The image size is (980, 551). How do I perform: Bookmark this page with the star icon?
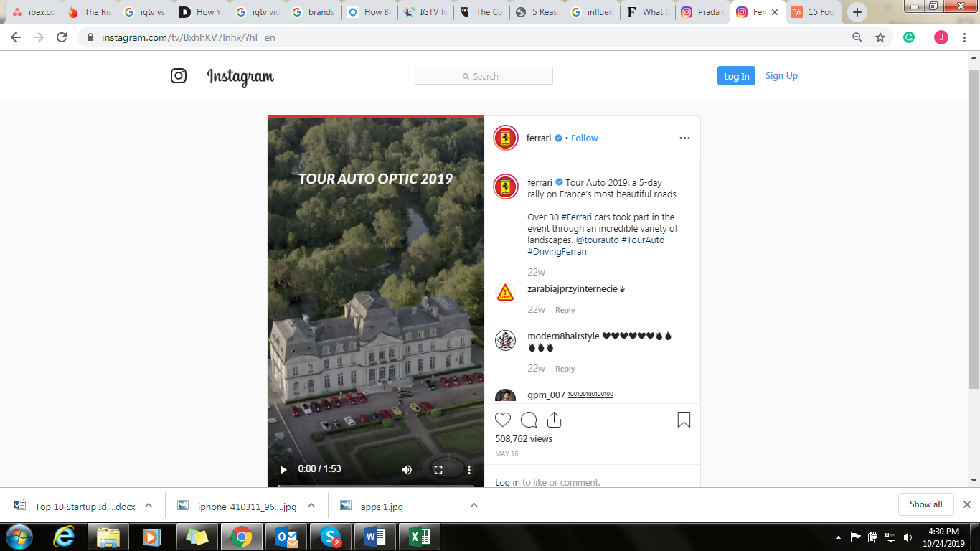(880, 37)
